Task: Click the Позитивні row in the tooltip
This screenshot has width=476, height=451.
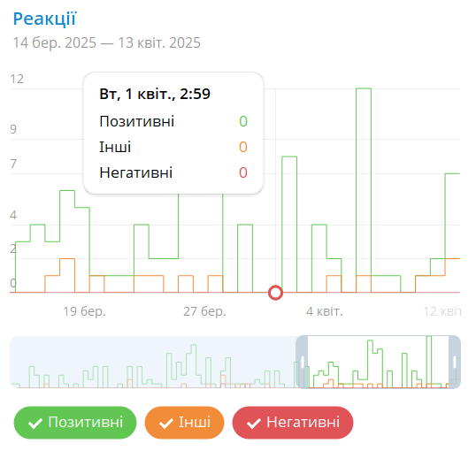Action: pyautogui.click(x=173, y=121)
